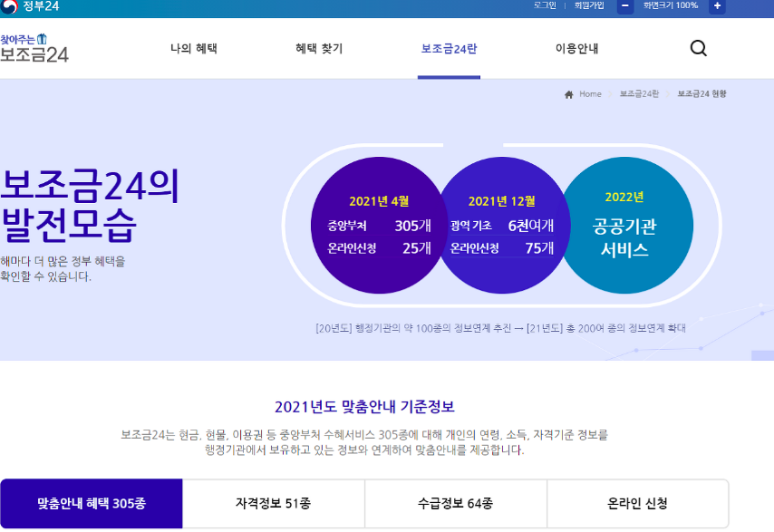The image size is (774, 532).
Task: Open the 이용안내 menu
Action: [576, 48]
